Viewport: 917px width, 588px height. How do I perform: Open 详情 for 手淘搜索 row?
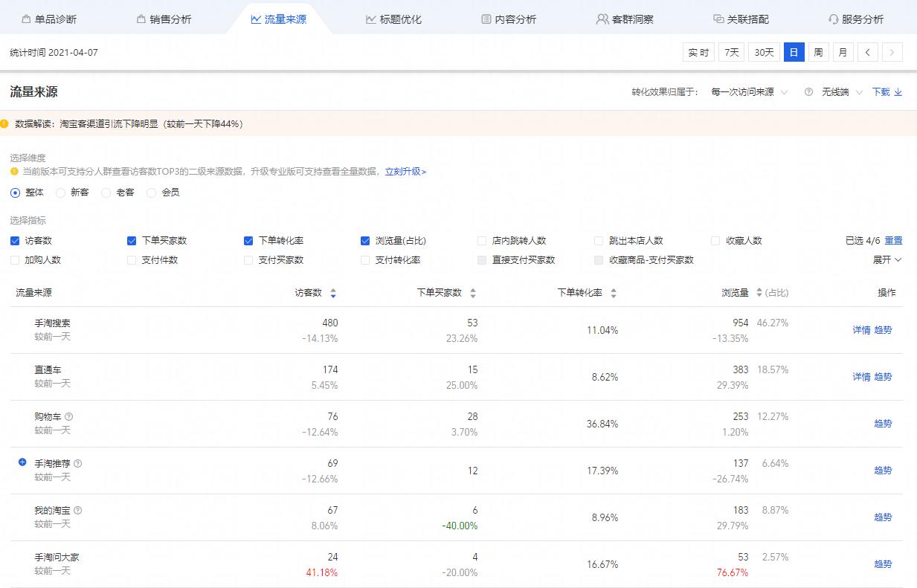(x=861, y=330)
